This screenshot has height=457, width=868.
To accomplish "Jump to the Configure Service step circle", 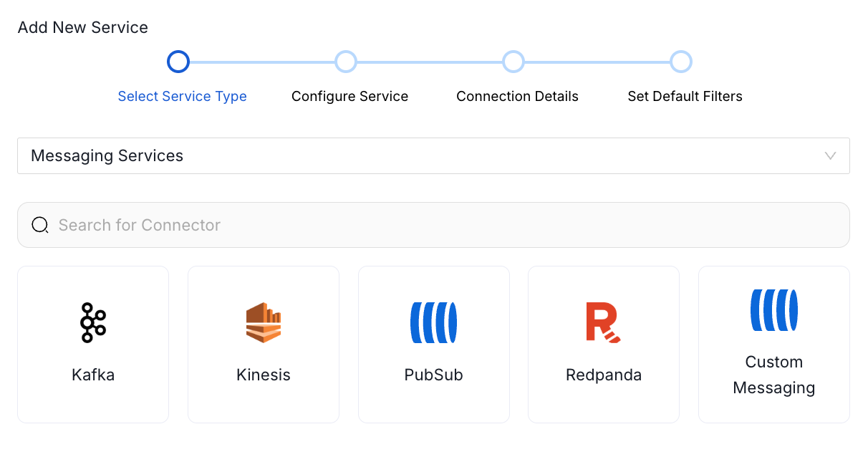I will pyautogui.click(x=346, y=62).
